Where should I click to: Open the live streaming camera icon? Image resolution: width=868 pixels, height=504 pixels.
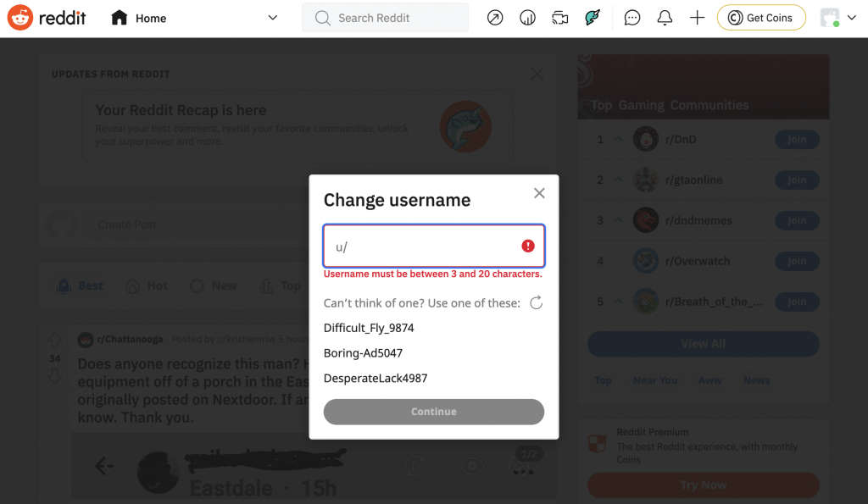559,17
